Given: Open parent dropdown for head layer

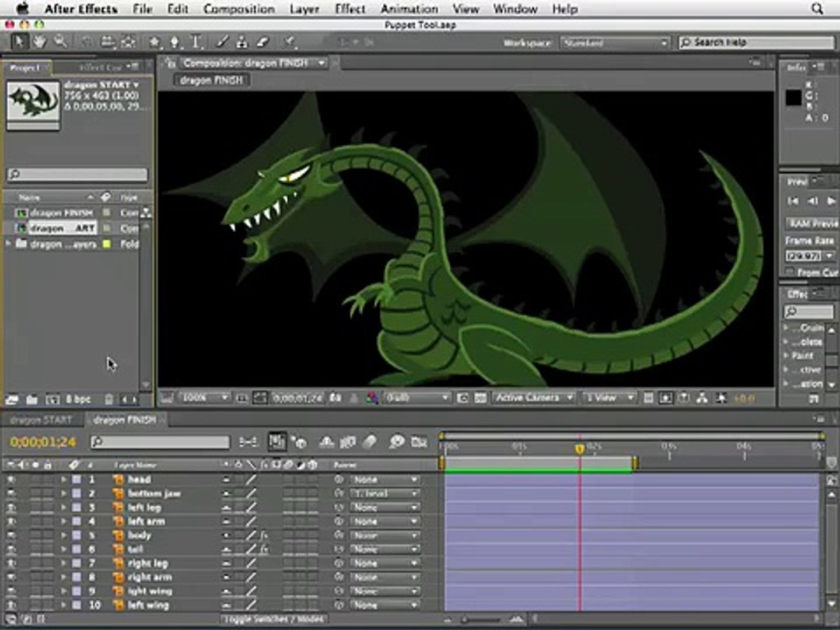Looking at the screenshot, I should pyautogui.click(x=384, y=480).
